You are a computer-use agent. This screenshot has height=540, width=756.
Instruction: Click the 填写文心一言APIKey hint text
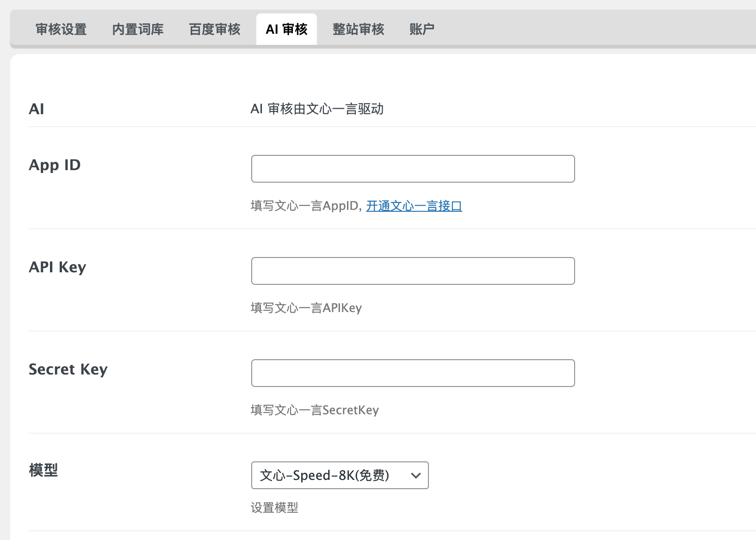click(x=306, y=308)
